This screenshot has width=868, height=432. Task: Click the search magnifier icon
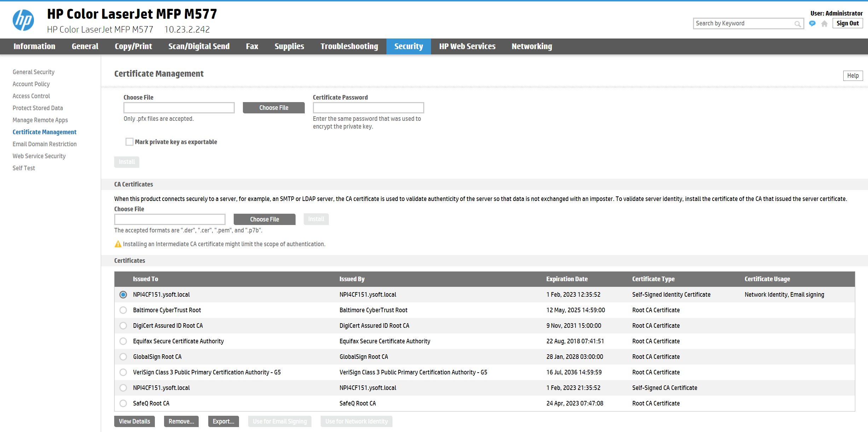798,24
